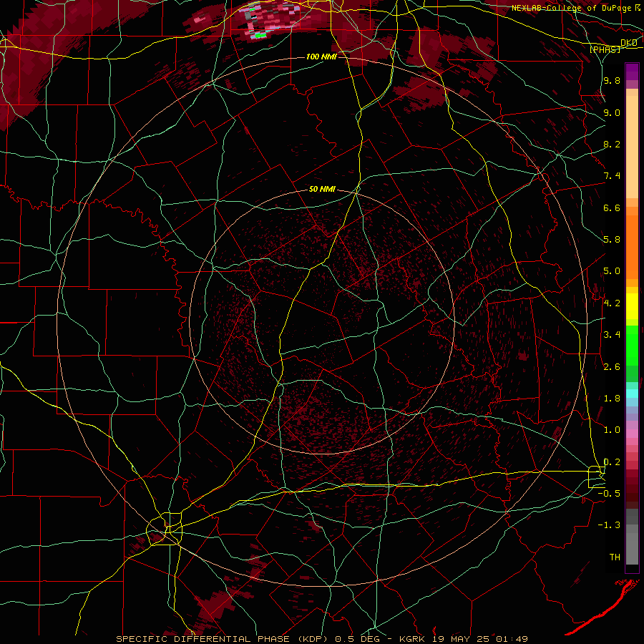Click the 50 NMI range ring label
The height and width of the screenshot is (644, 644).
pyautogui.click(x=322, y=190)
